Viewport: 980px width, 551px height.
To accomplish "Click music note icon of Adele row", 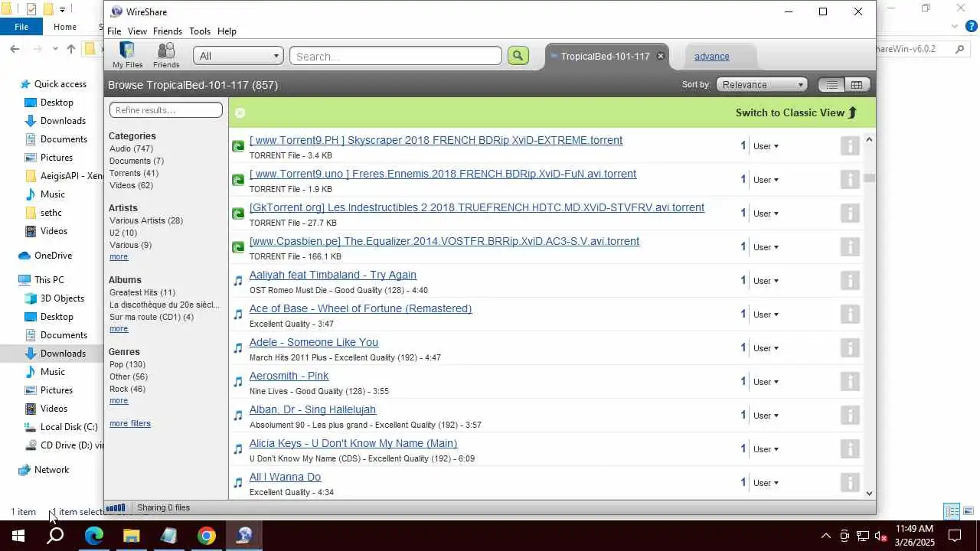I will [x=238, y=348].
